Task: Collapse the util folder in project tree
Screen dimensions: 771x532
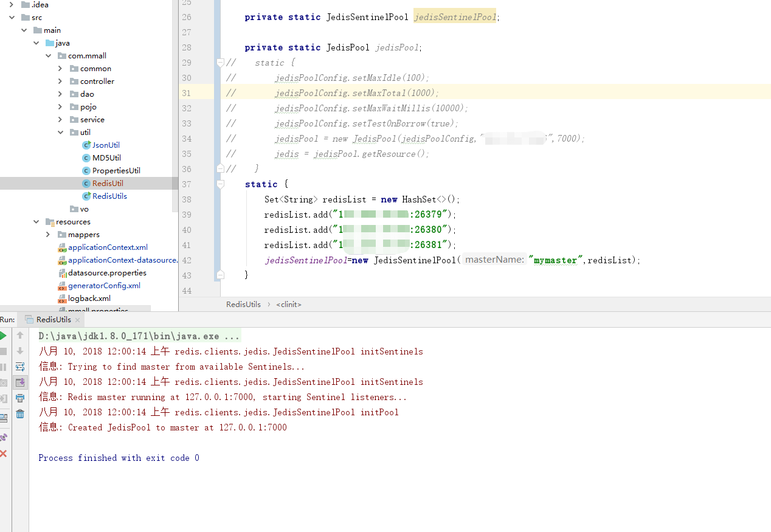Action: point(60,133)
